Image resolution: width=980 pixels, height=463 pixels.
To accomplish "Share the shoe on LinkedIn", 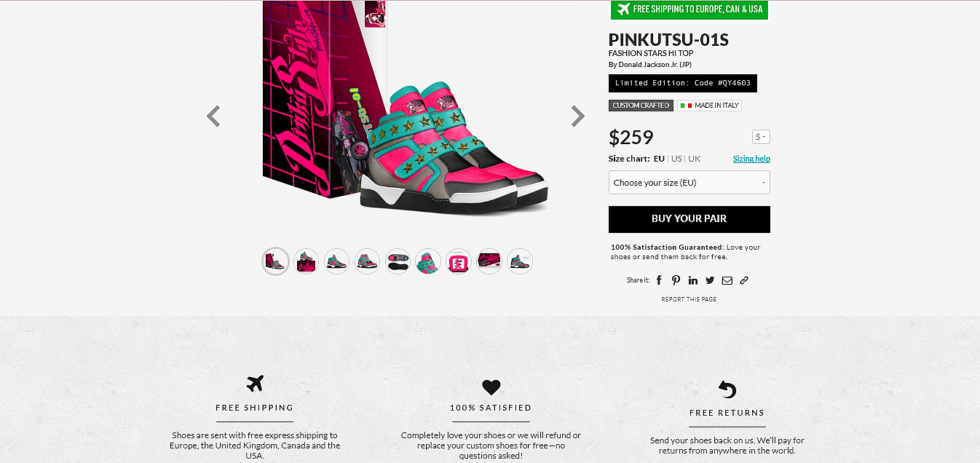I will pyautogui.click(x=692, y=280).
